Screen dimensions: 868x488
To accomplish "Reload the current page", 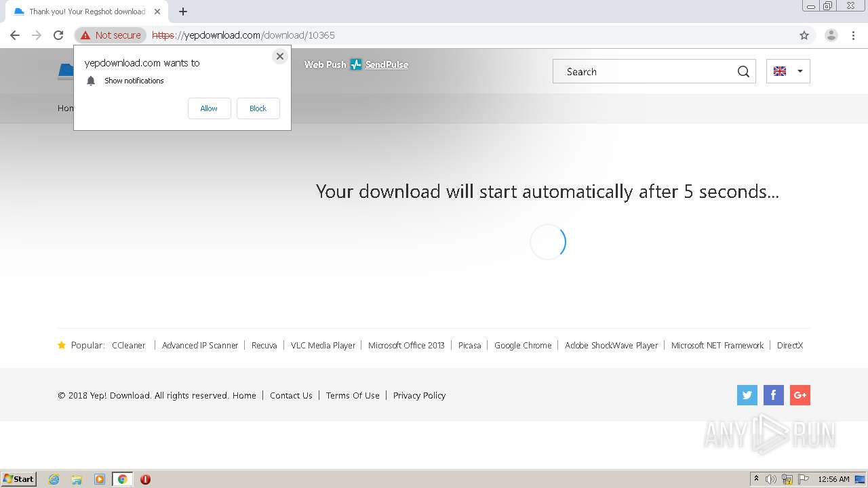I will pos(58,35).
